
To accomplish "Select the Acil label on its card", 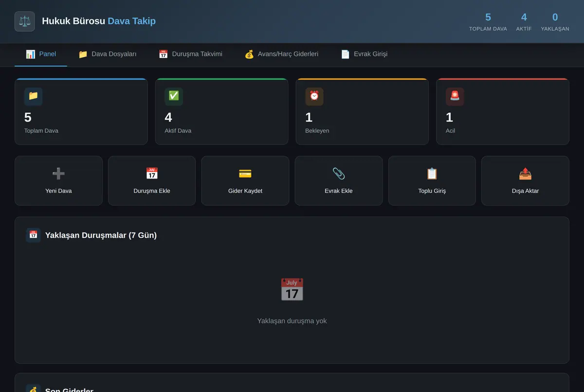I will pos(451,131).
